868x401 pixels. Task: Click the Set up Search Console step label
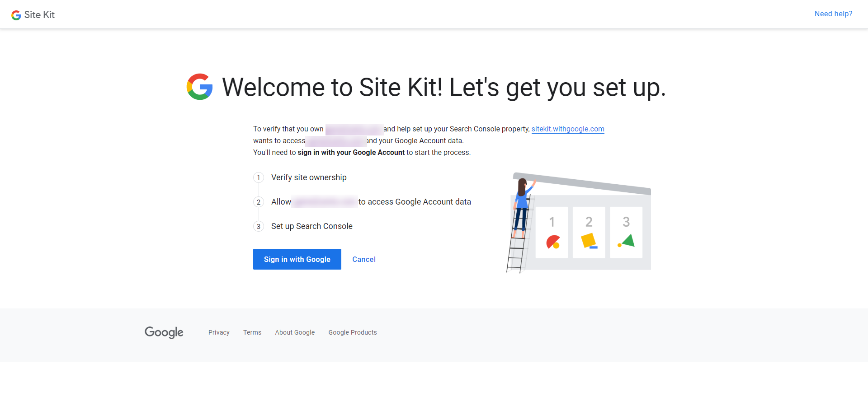pos(312,226)
